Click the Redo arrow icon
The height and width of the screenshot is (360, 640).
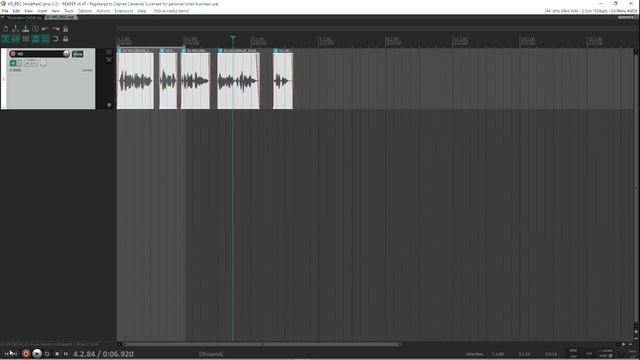pyautogui.click(x=56, y=29)
